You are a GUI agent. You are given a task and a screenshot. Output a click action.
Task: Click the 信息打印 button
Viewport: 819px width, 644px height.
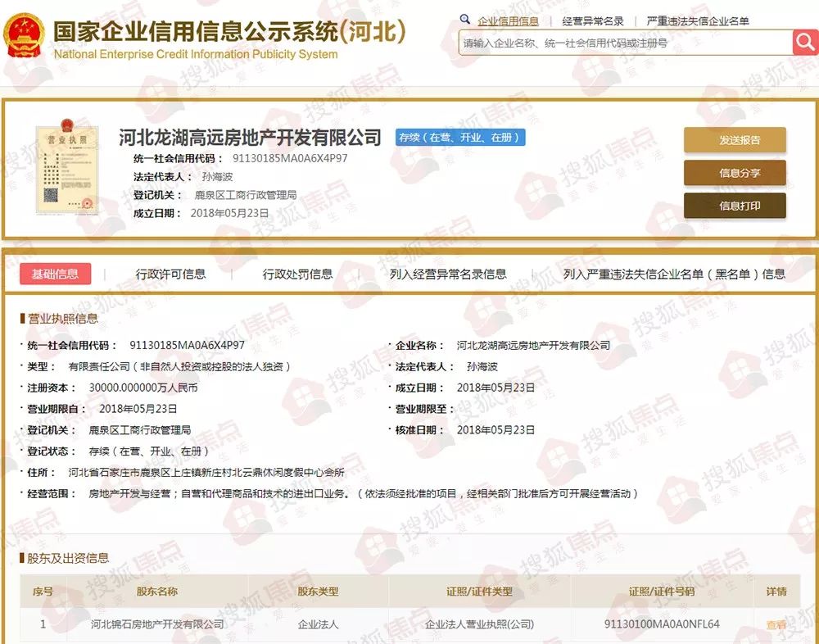point(735,206)
